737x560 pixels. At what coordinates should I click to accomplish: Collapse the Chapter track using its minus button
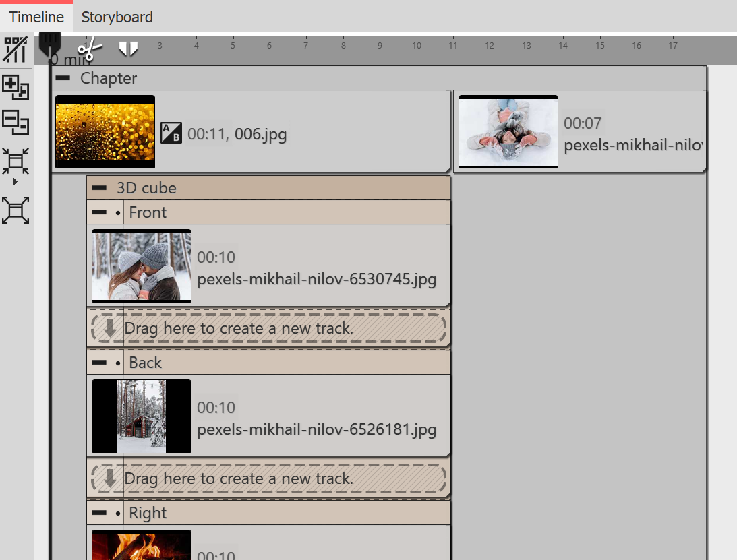point(64,78)
